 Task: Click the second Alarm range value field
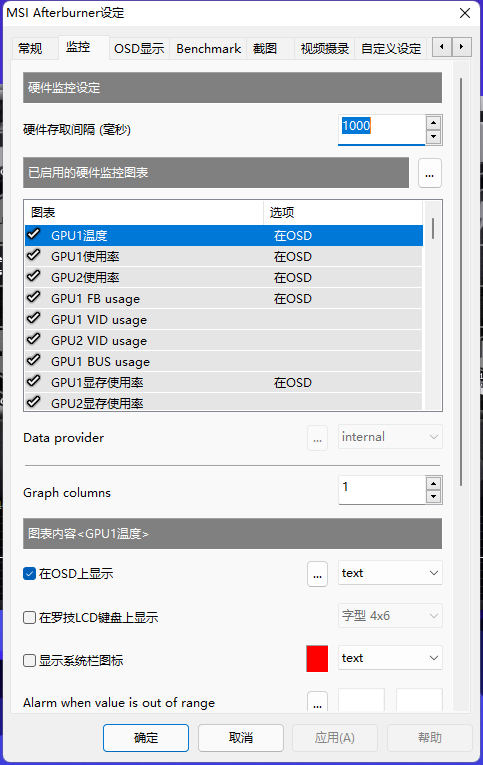419,701
